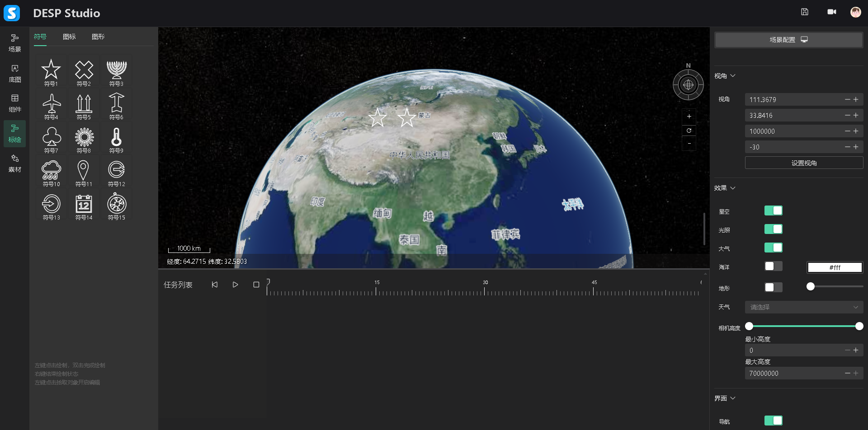This screenshot has height=430, width=868.
Task: Click the 场景配置 button
Action: pos(788,40)
